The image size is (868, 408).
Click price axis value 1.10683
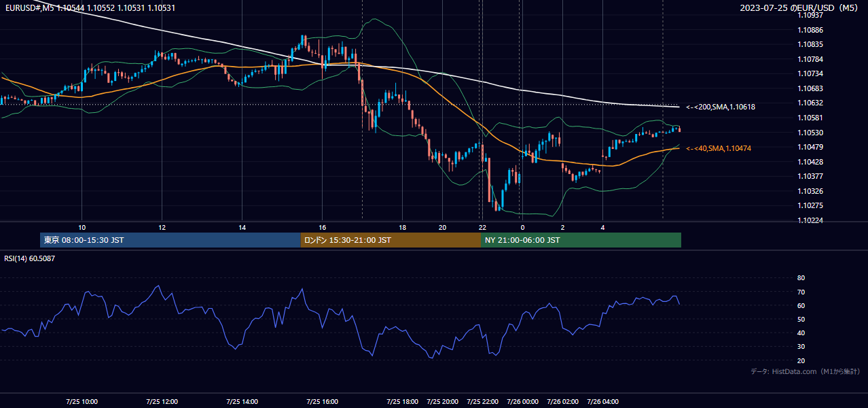coord(810,88)
